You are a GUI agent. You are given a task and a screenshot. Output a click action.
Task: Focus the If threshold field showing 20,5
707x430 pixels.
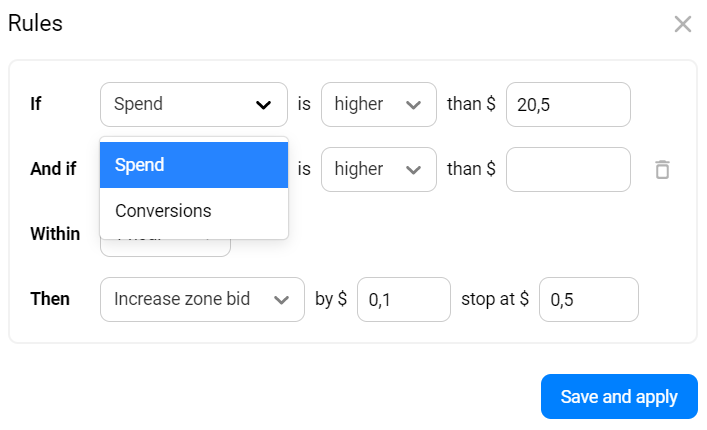[568, 105]
